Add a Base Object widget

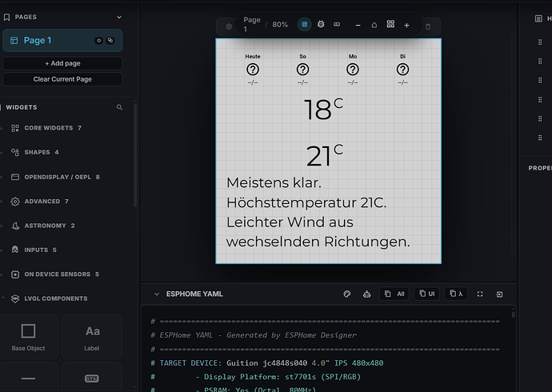28,337
